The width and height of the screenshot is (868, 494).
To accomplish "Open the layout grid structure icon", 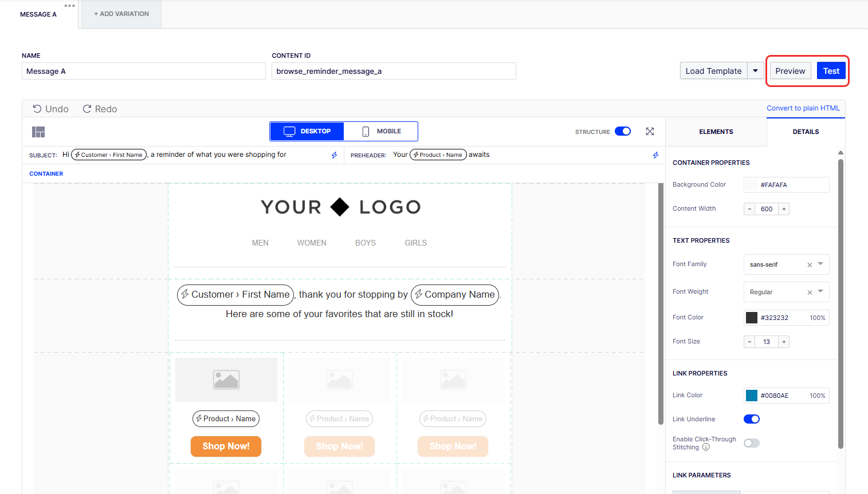I will (38, 132).
